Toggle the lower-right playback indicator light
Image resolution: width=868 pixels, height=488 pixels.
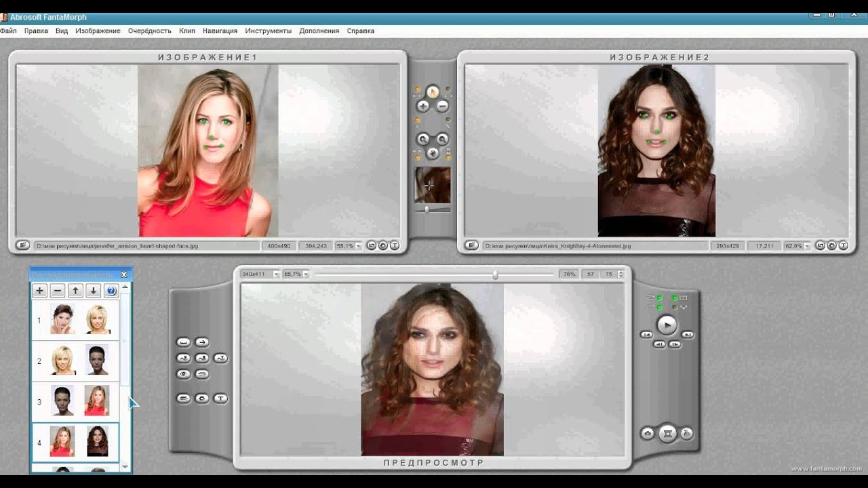[675, 307]
